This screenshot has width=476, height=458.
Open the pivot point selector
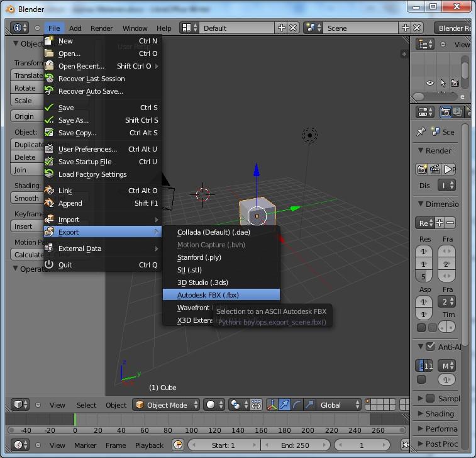pos(239,405)
